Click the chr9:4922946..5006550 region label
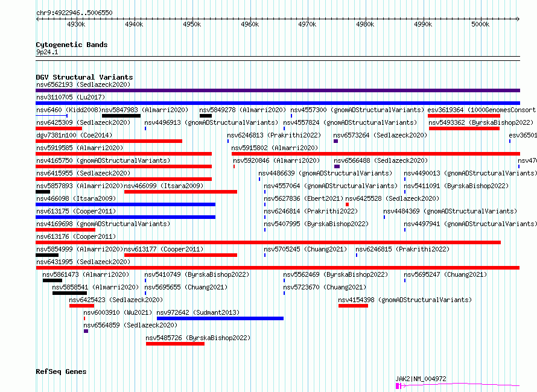Viewport: 537px width, 392px height. coord(74,13)
